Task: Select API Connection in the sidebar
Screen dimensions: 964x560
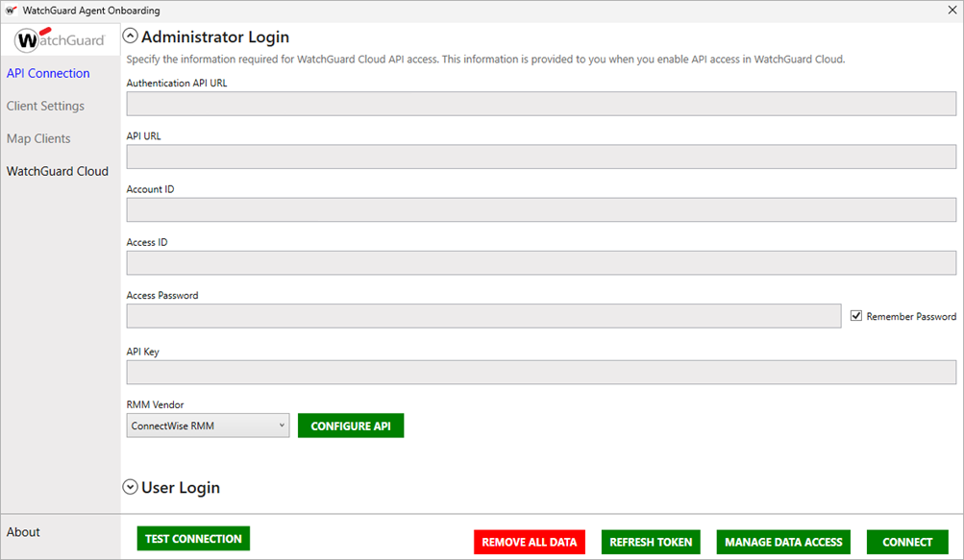Action: pyautogui.click(x=48, y=73)
